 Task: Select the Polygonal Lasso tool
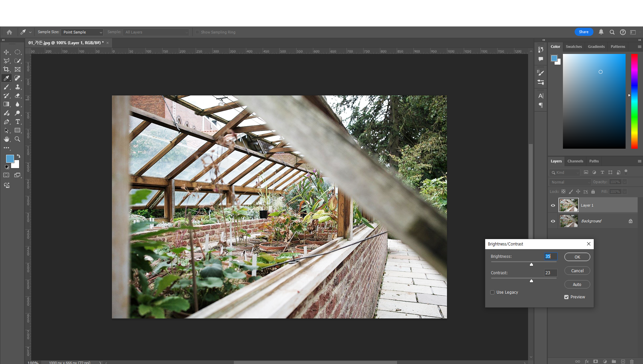click(x=6, y=61)
